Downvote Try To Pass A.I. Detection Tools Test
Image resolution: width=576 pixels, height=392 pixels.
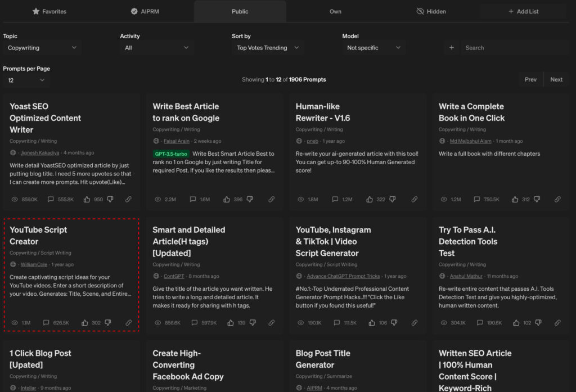tap(538, 323)
